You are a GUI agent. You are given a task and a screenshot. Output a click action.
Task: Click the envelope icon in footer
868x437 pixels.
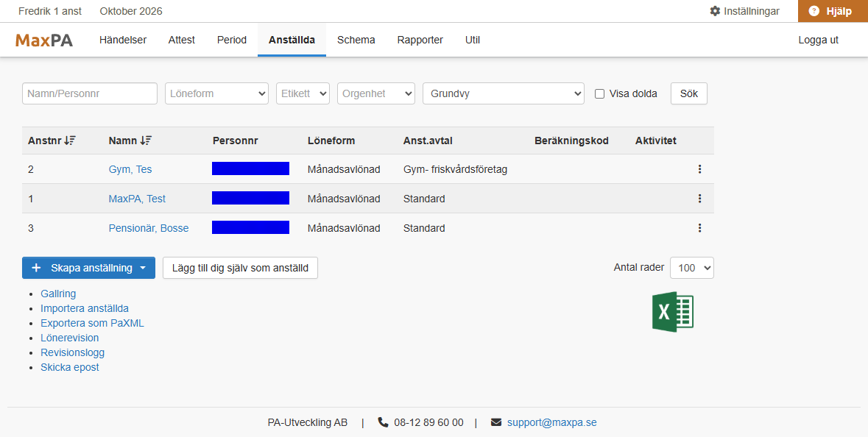(496, 422)
